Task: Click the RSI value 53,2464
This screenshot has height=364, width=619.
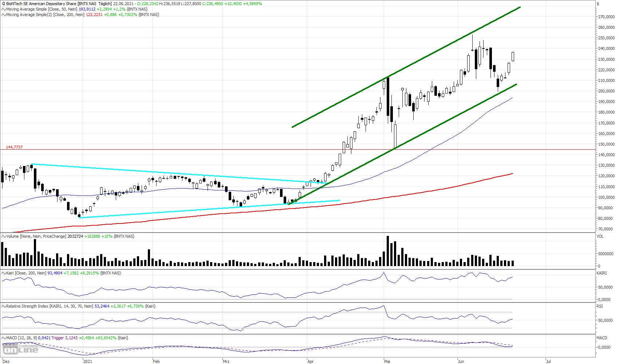Action: (x=102, y=306)
